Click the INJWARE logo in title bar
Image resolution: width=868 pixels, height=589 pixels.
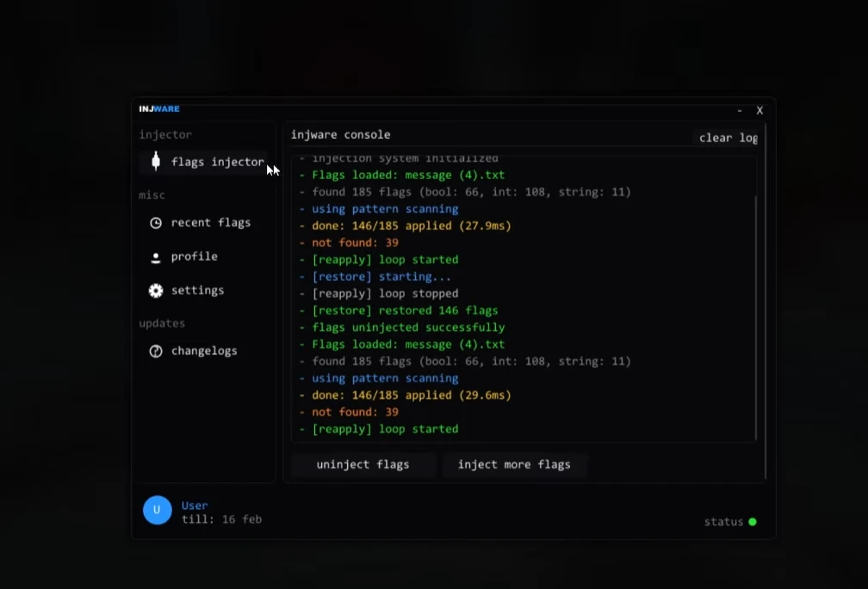pyautogui.click(x=158, y=109)
